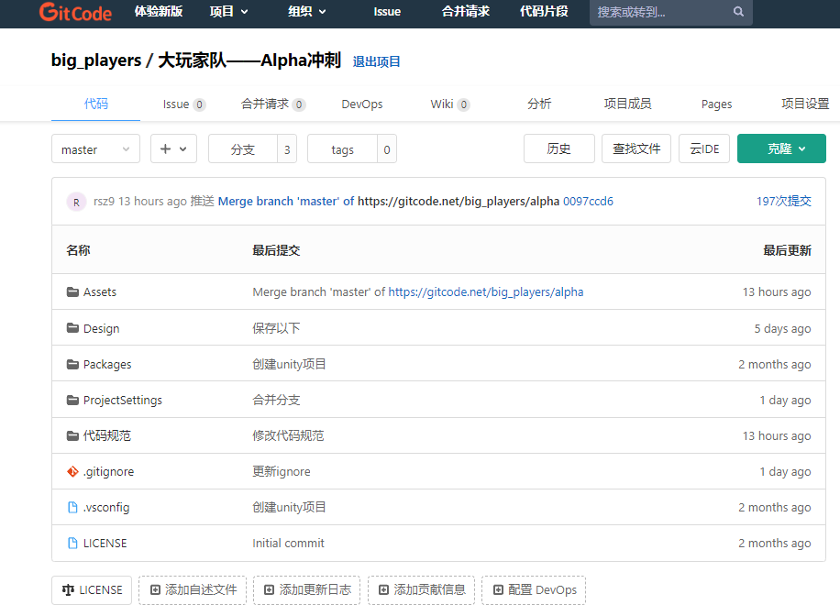This screenshot has width=840, height=616.
Task: Click the Assets folder icon
Action: point(72,292)
